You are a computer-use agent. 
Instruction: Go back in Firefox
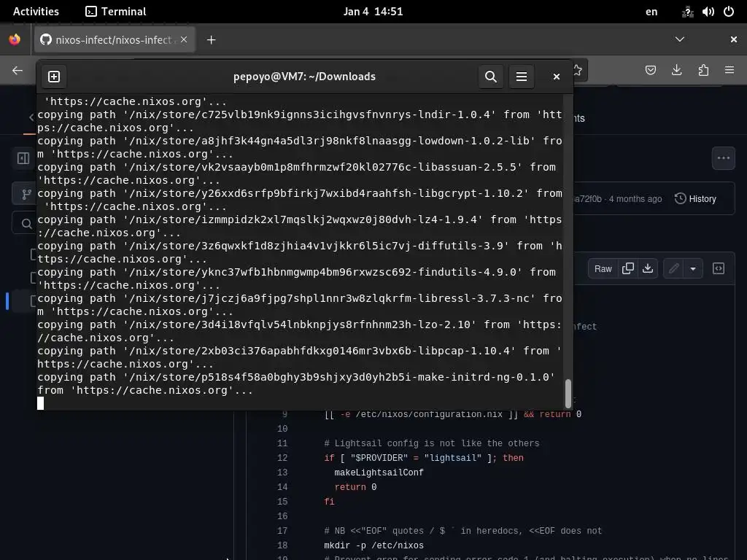[x=18, y=71]
